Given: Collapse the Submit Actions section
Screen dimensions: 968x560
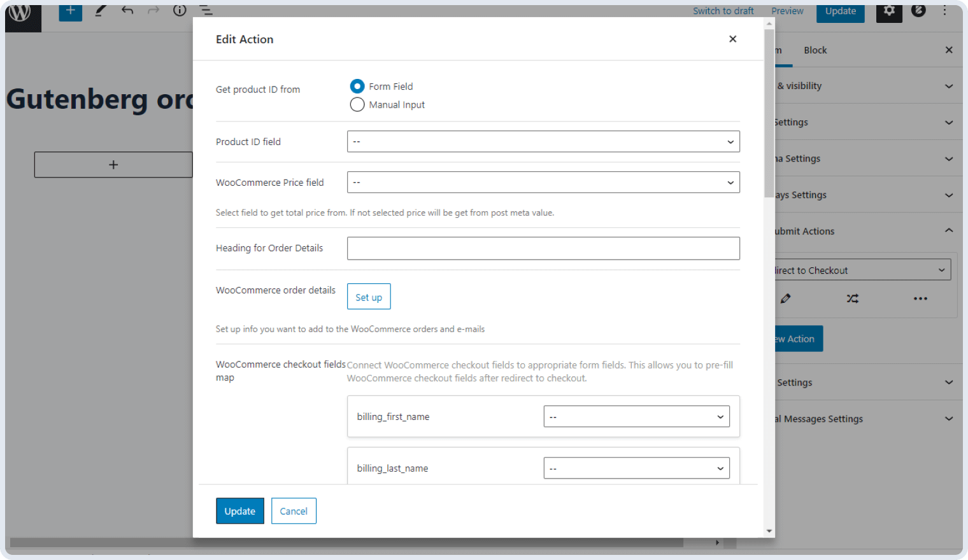Looking at the screenshot, I should (948, 230).
